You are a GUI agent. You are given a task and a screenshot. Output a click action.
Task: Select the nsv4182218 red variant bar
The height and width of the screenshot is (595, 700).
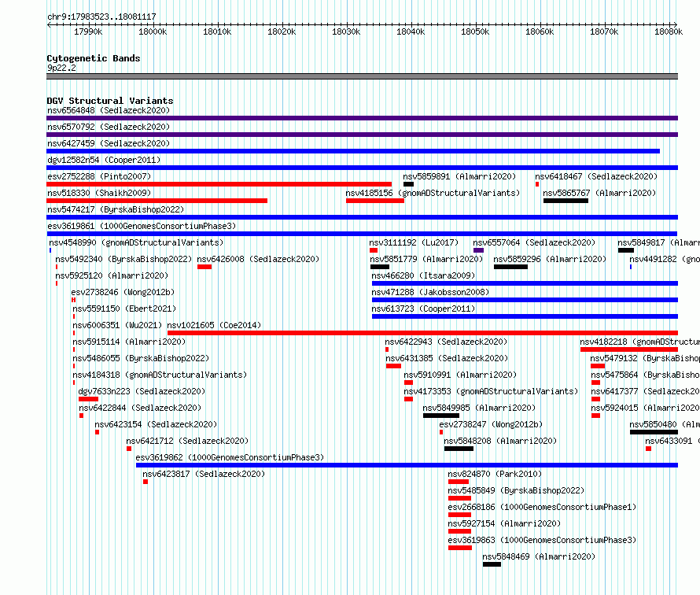[629, 349]
